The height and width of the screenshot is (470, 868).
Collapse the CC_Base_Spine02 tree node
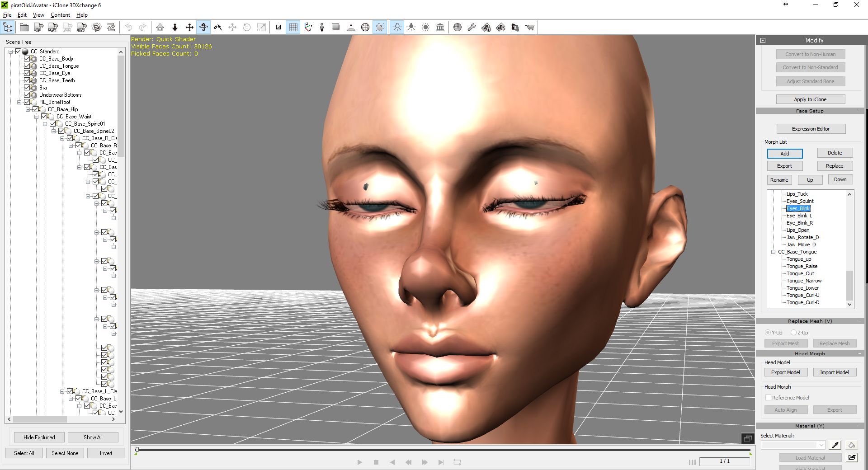53,131
